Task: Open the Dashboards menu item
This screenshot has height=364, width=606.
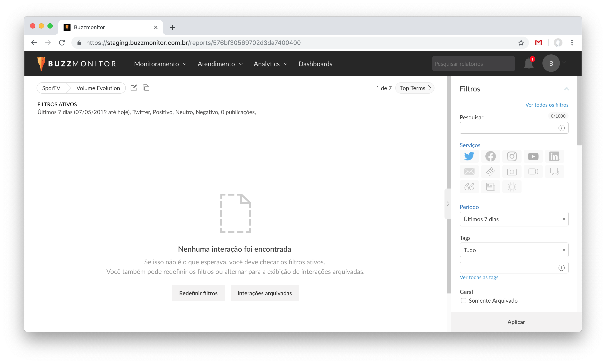Action: (x=315, y=64)
